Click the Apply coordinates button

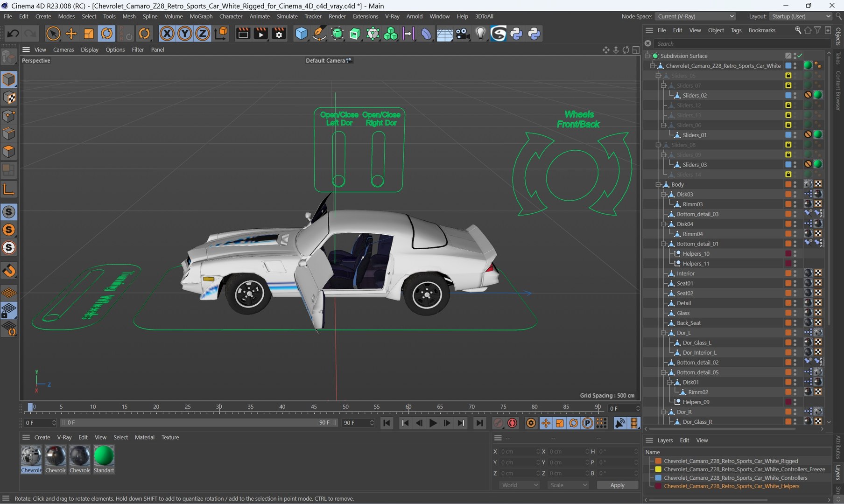click(617, 485)
